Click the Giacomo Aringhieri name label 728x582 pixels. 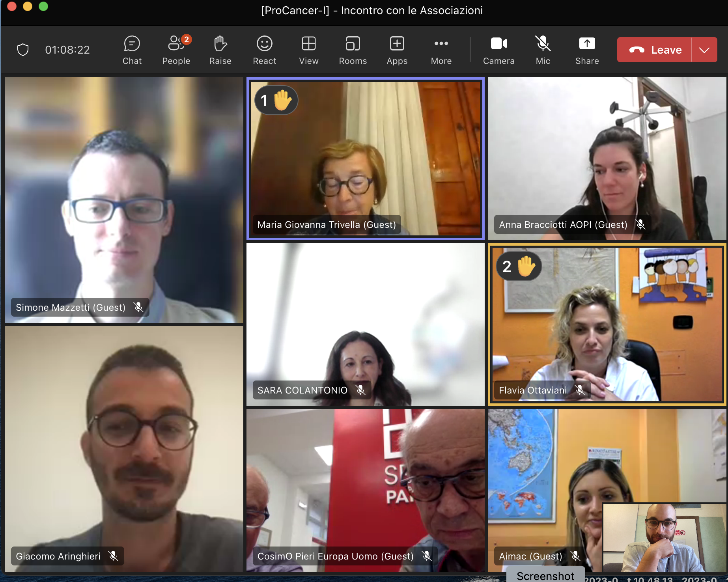click(58, 556)
